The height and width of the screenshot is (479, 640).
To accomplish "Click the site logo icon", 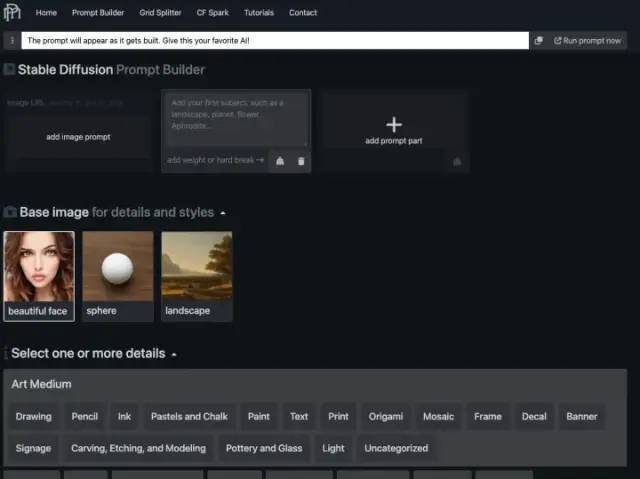I will pos(12,11).
